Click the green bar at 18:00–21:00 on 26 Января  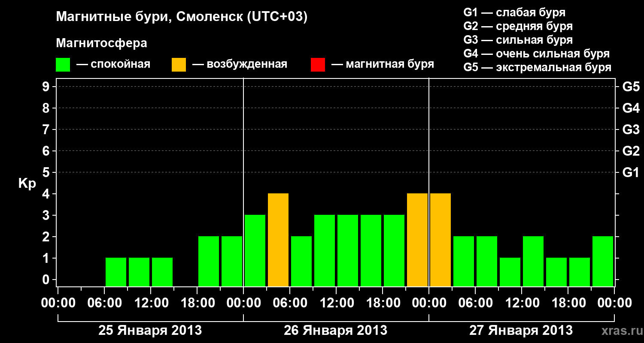[394, 251]
